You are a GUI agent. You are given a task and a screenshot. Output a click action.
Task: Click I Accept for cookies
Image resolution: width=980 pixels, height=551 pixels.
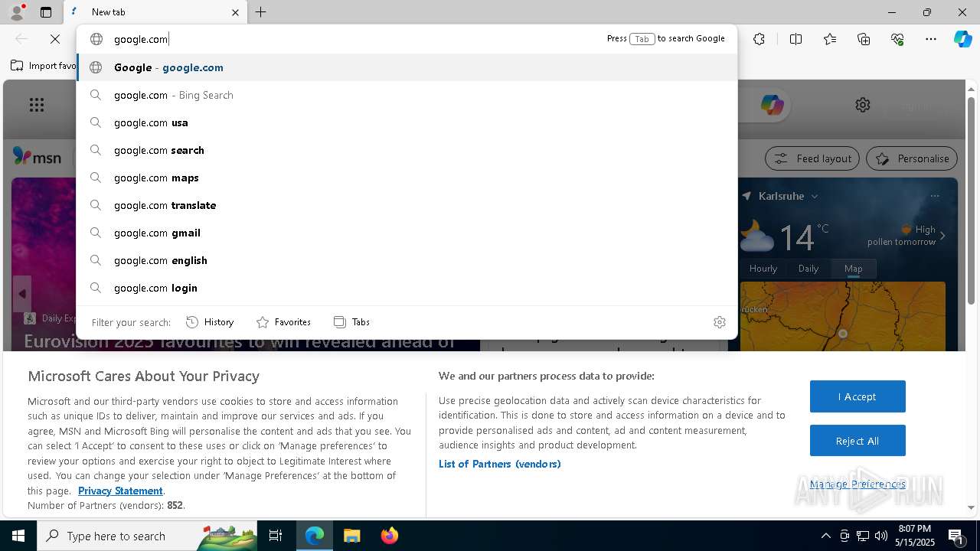tap(857, 396)
